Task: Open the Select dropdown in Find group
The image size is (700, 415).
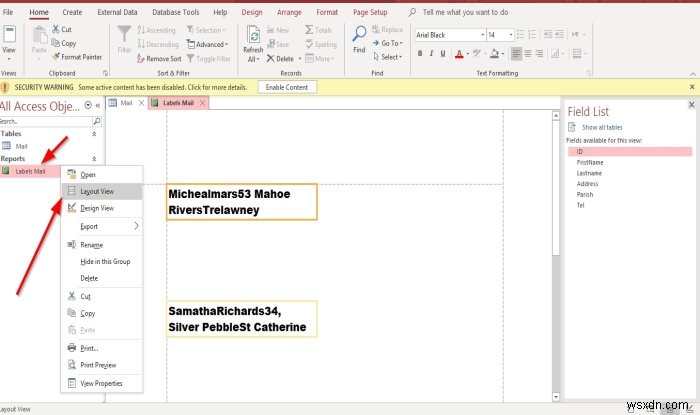Action: tap(388, 57)
